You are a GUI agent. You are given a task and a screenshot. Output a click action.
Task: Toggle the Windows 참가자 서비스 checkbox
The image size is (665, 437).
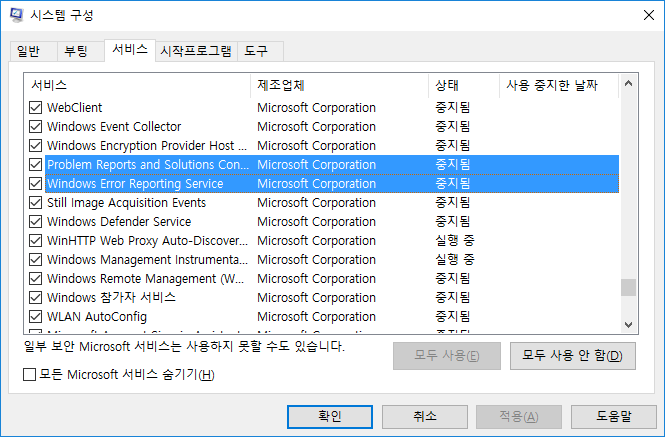[36, 297]
